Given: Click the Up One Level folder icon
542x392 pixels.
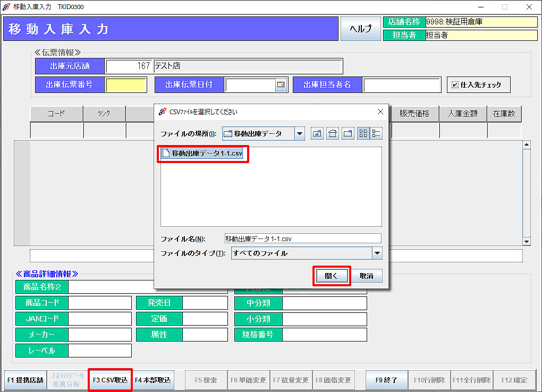Looking at the screenshot, I should (x=317, y=134).
